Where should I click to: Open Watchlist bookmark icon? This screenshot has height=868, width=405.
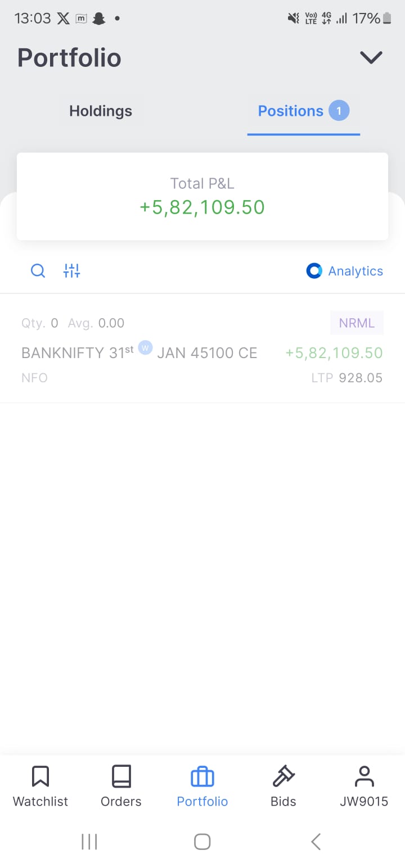tap(40, 776)
